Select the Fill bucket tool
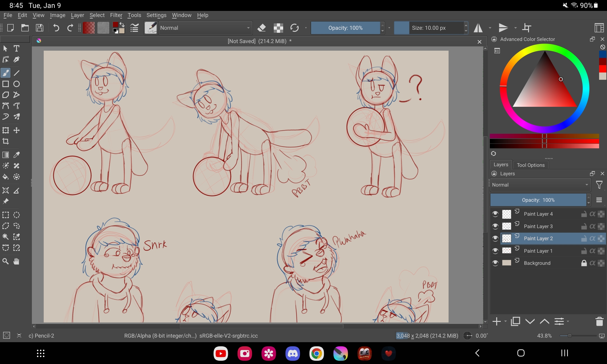This screenshot has width=607, height=364. [x=5, y=177]
